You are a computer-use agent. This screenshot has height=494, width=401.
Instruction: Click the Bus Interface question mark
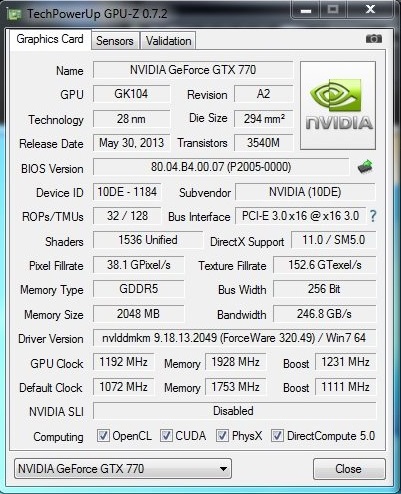373,216
